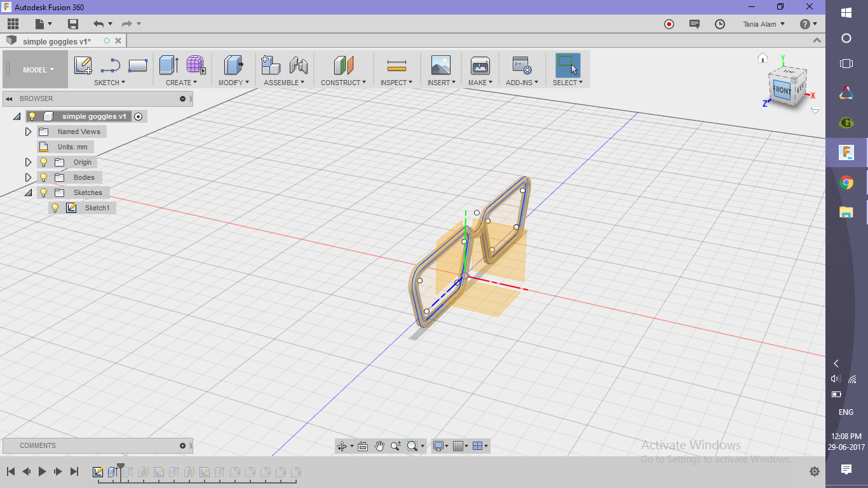Add comment with Comments plus button
This screenshot has height=488, width=868.
click(182, 445)
